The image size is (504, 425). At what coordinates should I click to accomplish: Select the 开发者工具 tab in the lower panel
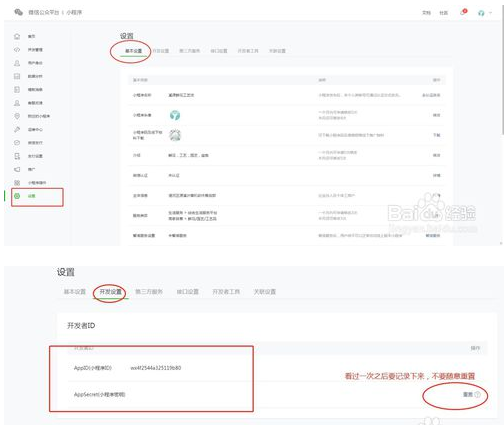coord(226,292)
